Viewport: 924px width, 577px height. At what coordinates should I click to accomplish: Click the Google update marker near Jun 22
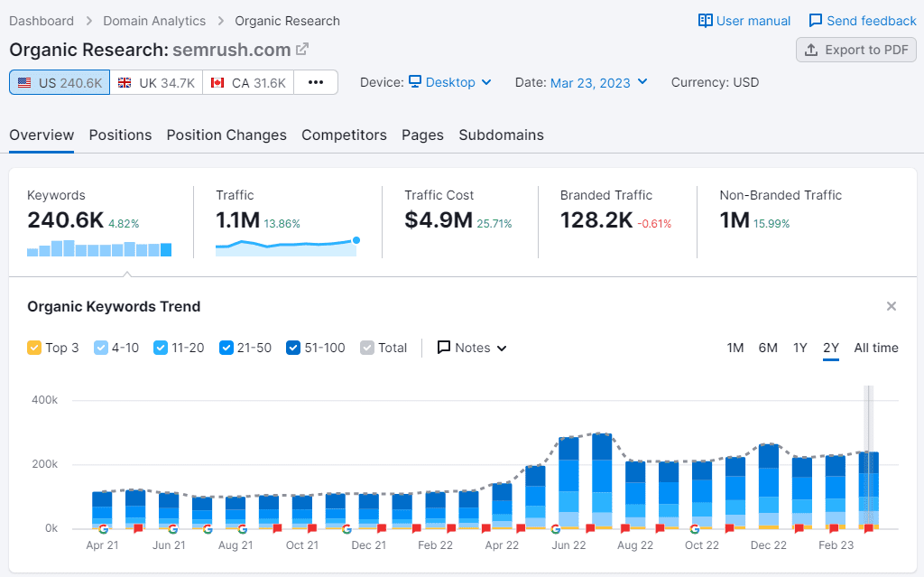click(x=556, y=528)
